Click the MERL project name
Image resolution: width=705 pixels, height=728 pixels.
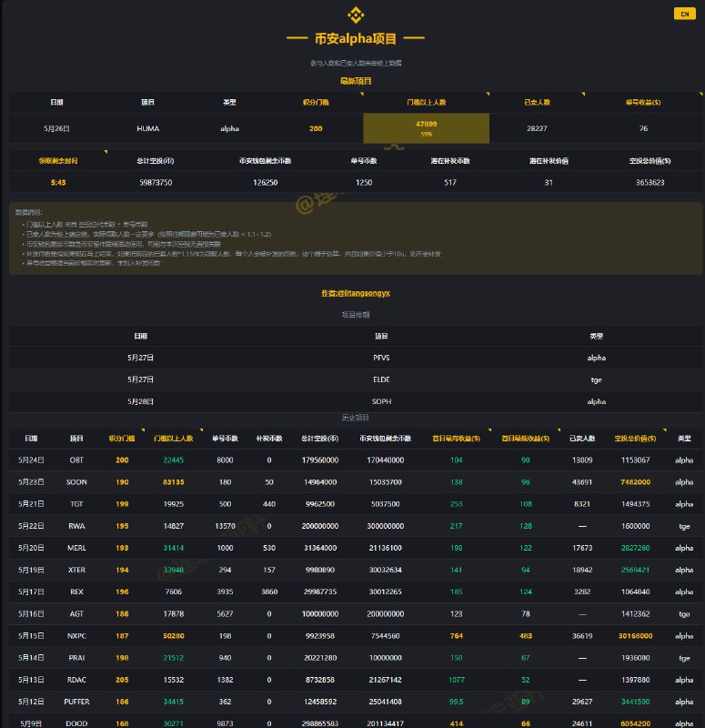(76, 548)
